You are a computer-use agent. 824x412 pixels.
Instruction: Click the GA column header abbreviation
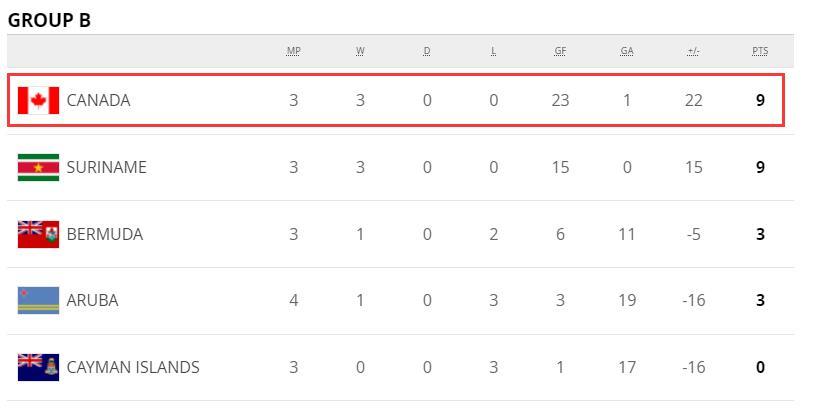point(626,51)
